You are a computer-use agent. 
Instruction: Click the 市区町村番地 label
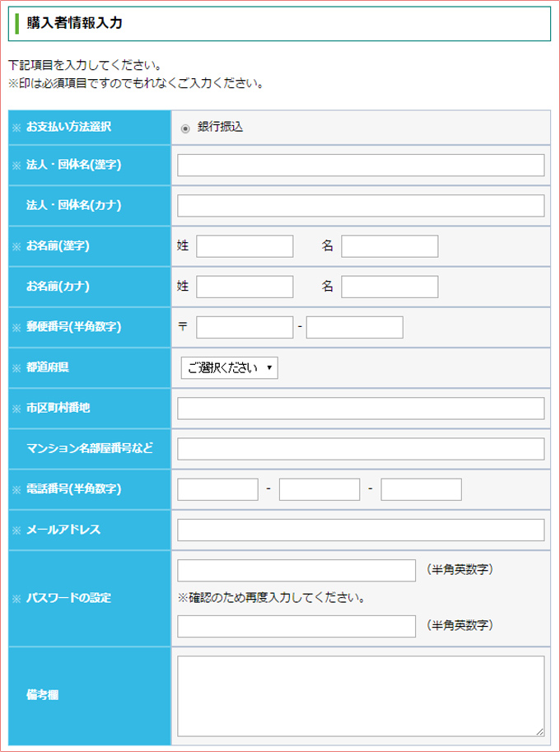(x=58, y=409)
